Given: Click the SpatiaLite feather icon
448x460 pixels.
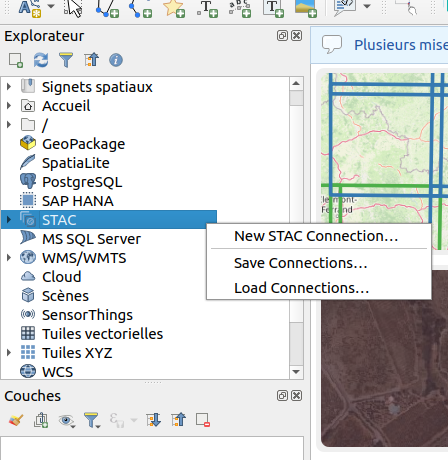Looking at the screenshot, I should (x=28, y=162).
